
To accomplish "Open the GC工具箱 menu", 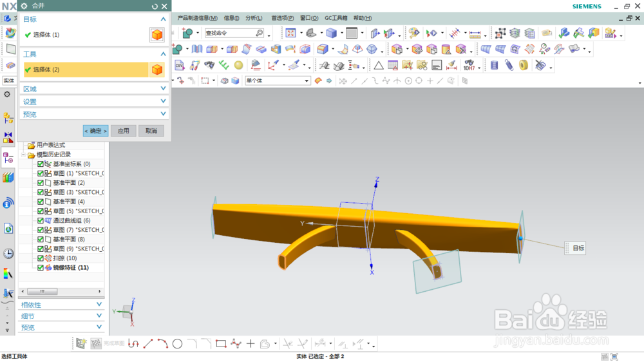I will pos(336,18).
